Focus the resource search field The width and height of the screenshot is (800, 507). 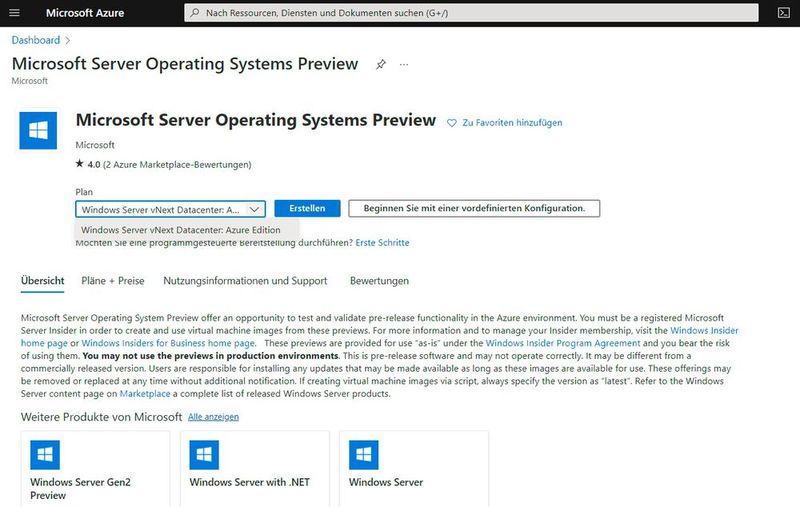(x=471, y=13)
